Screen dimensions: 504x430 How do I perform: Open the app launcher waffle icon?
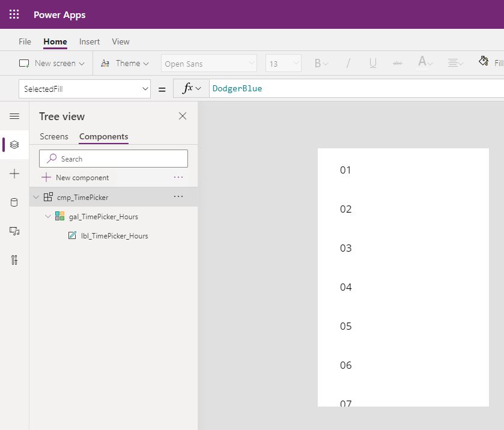click(x=14, y=14)
